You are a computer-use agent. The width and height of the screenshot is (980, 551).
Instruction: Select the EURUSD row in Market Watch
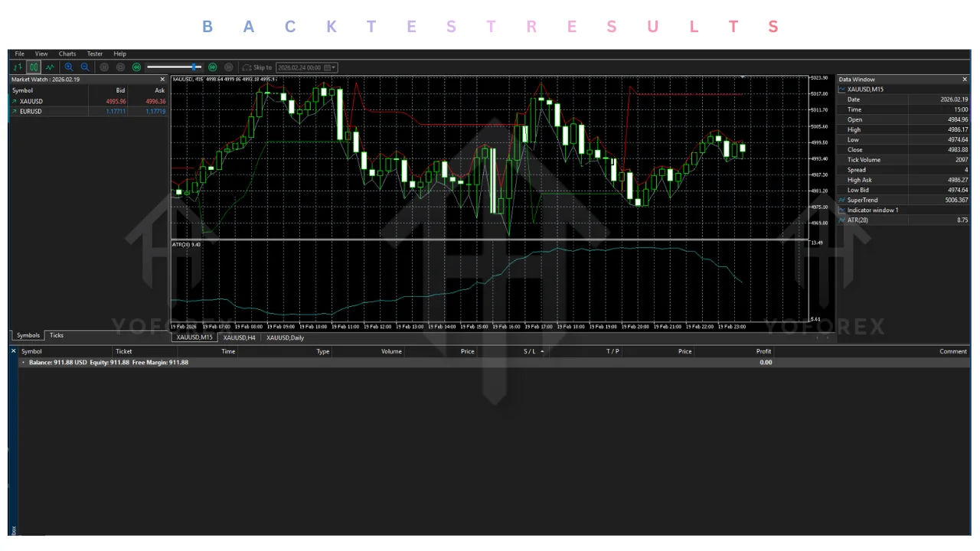[x=31, y=111]
